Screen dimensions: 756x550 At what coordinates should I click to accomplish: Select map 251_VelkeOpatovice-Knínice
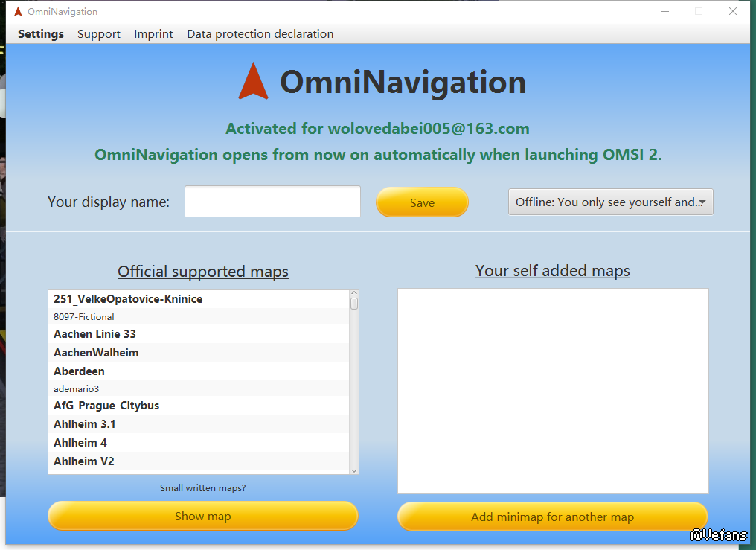click(x=198, y=299)
